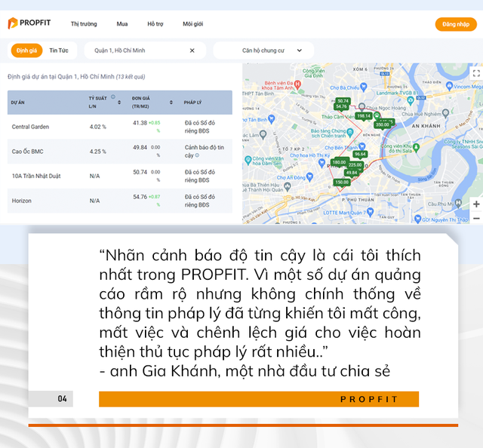The width and height of the screenshot is (483, 448).
Task: Click the Cảnh báo độ tin cậy info icon
Action: coord(197,155)
